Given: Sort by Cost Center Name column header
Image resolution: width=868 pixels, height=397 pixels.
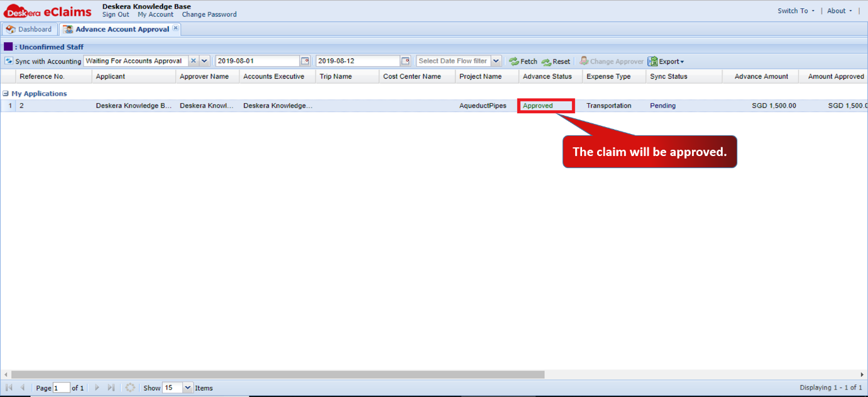Looking at the screenshot, I should coord(417,76).
